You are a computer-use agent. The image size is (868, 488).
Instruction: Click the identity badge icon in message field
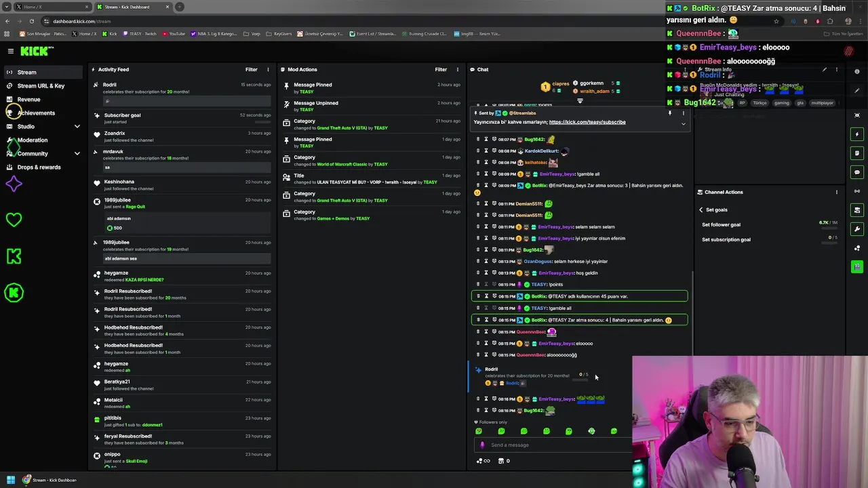482,445
